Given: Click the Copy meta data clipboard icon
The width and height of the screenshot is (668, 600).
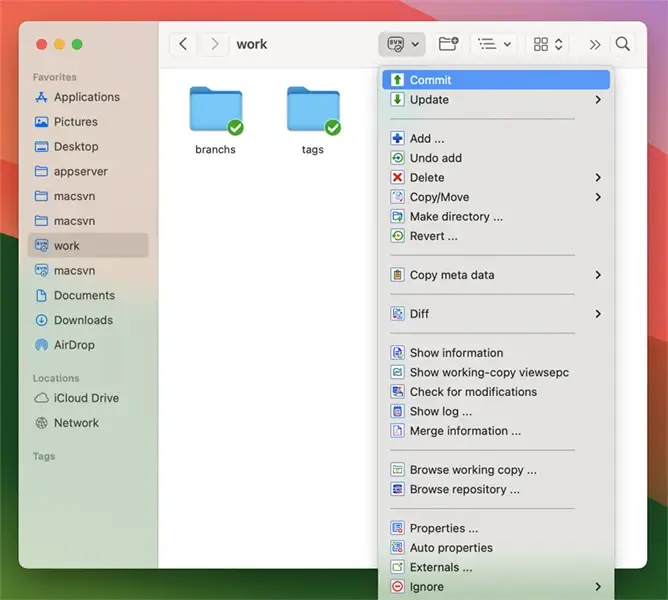Looking at the screenshot, I should [397, 275].
